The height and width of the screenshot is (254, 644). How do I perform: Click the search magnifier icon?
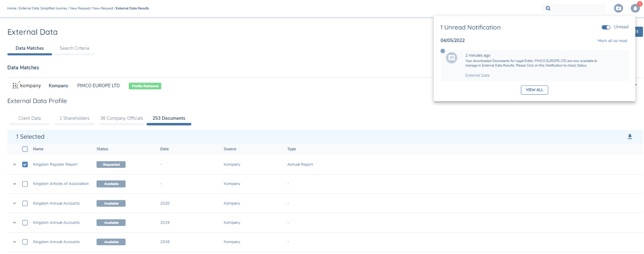coord(548,8)
